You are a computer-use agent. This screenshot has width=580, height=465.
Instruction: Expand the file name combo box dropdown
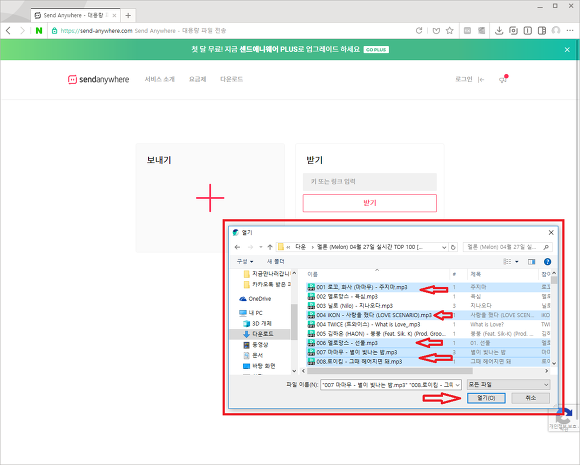(x=458, y=385)
